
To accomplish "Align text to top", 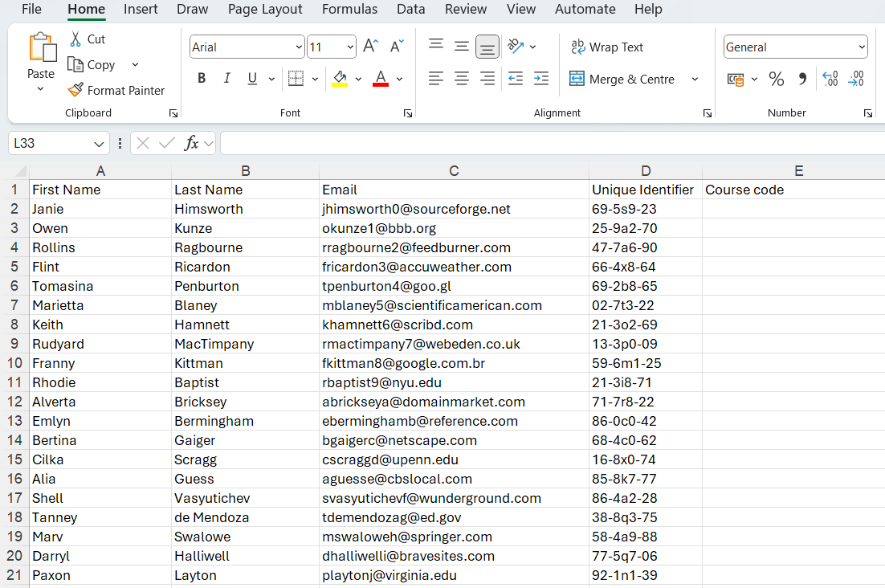I will point(436,46).
